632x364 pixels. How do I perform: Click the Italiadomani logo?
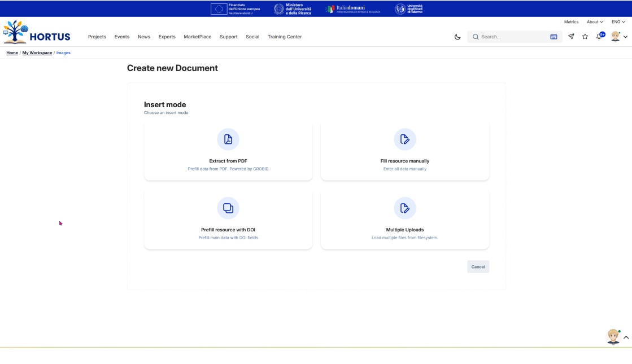[x=352, y=9]
